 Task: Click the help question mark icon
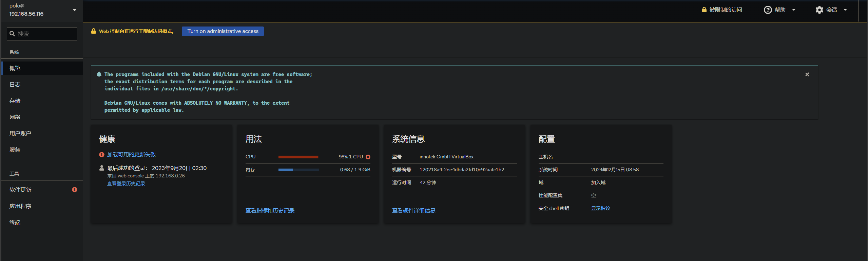click(x=768, y=10)
